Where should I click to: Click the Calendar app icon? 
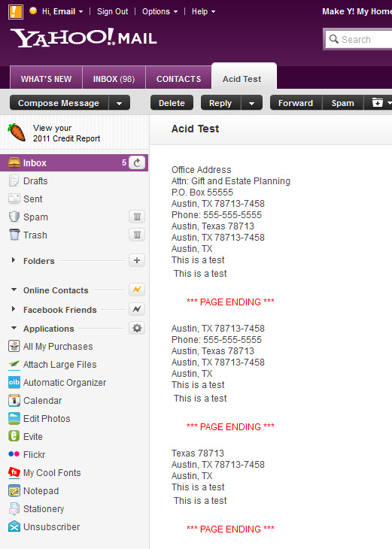pyautogui.click(x=14, y=400)
